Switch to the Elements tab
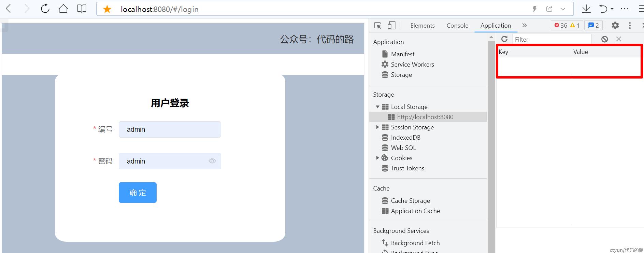Viewport: 644px width, 253px height. tap(422, 26)
